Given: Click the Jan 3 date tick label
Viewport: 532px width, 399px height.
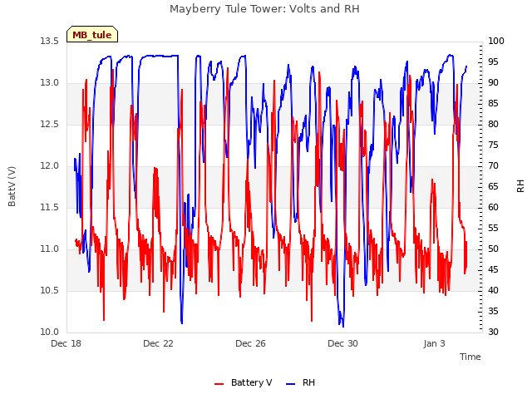Looking at the screenshot, I should click(x=434, y=343).
